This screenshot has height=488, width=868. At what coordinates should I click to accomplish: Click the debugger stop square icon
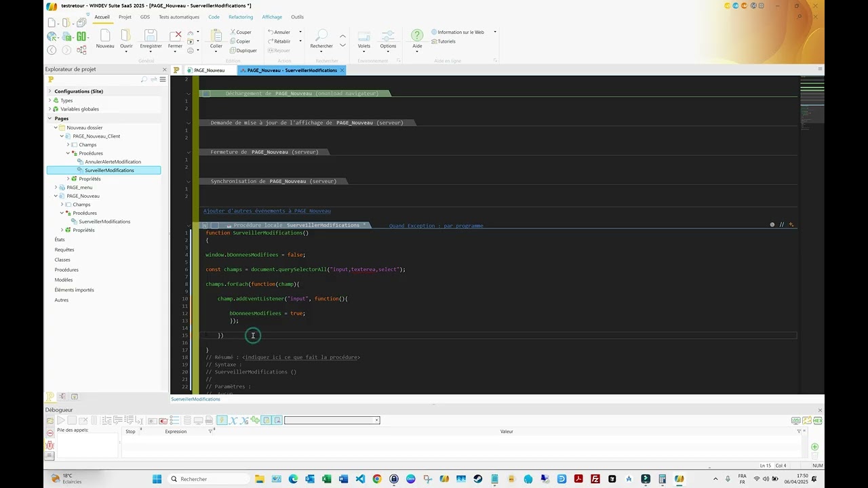coord(72,420)
